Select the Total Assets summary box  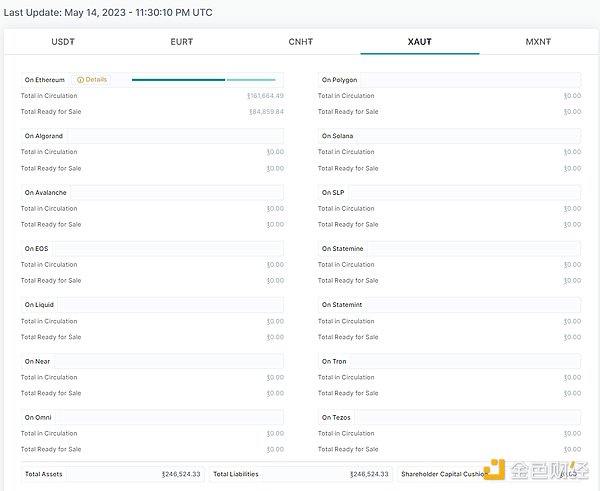coord(112,474)
